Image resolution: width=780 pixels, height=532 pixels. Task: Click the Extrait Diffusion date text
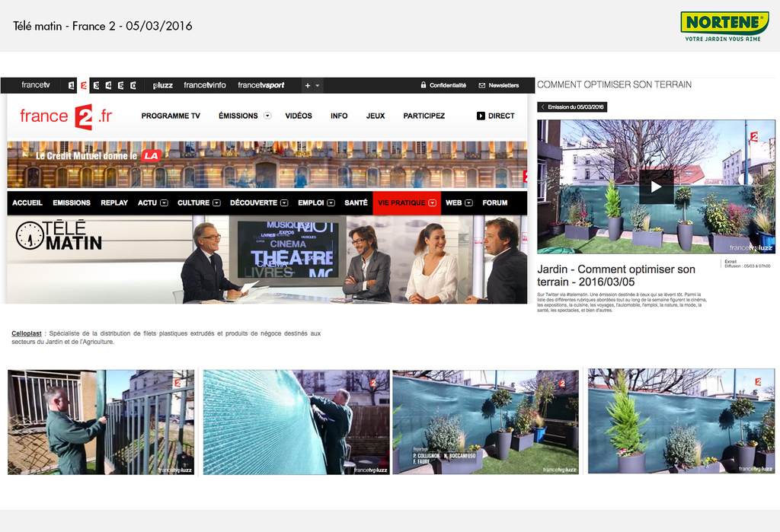coord(747,264)
